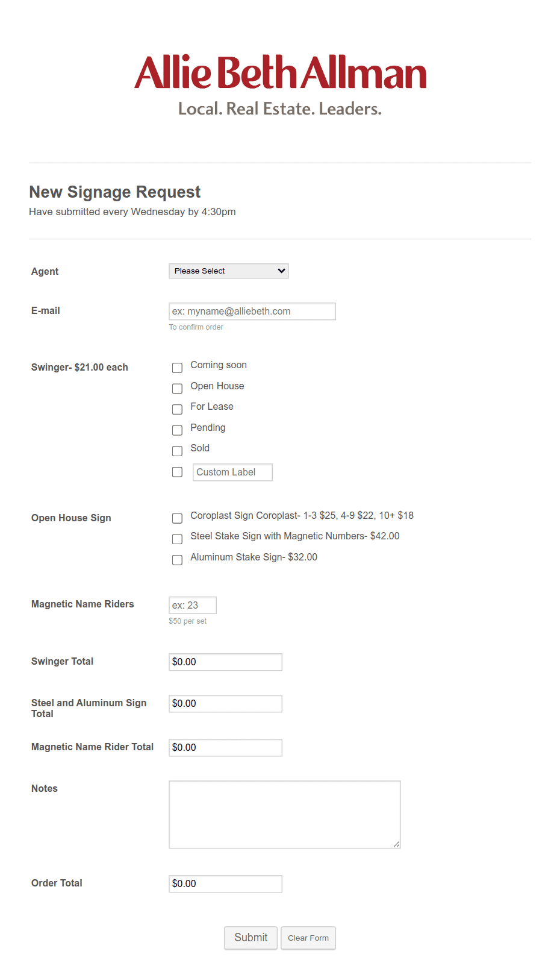
Task: Select Steel Stake Sign with Magnetic Numbers
Action: [177, 539]
